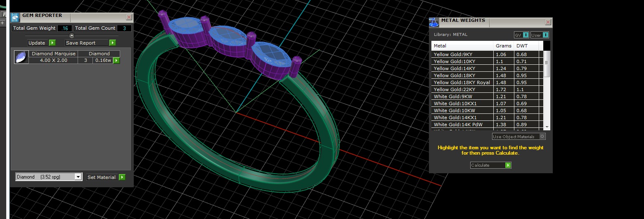Click the Diamond material header cell
The image size is (644, 219).
tap(99, 54)
